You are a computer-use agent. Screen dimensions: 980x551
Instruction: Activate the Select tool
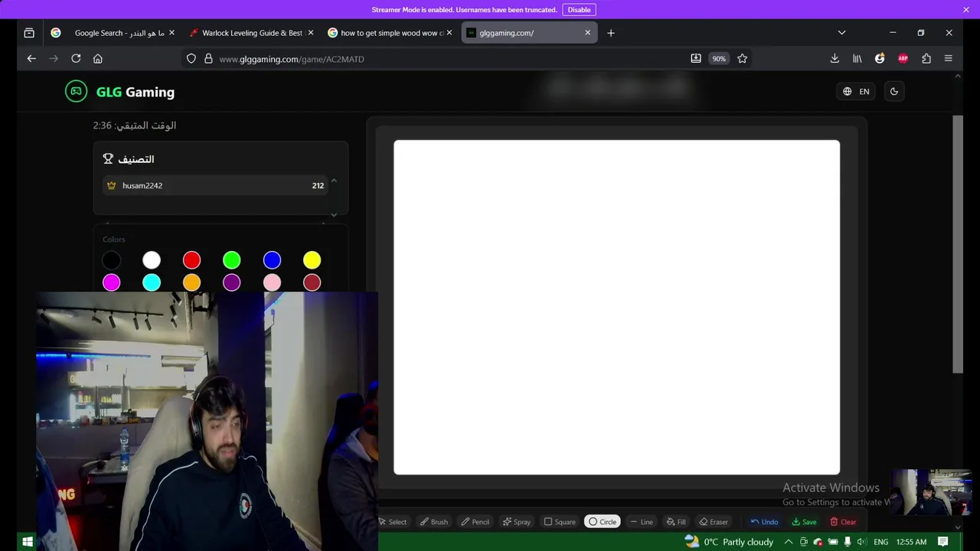click(x=393, y=522)
